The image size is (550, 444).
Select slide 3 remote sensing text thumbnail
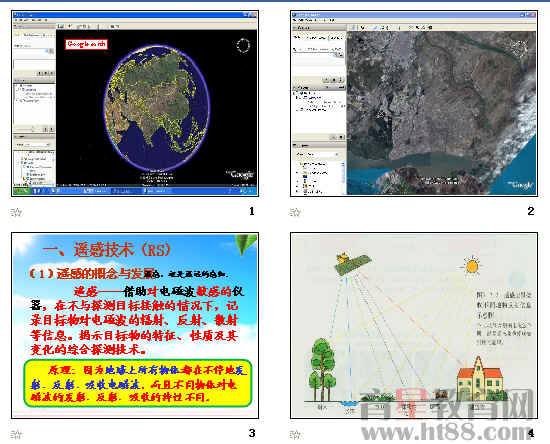coord(135,325)
